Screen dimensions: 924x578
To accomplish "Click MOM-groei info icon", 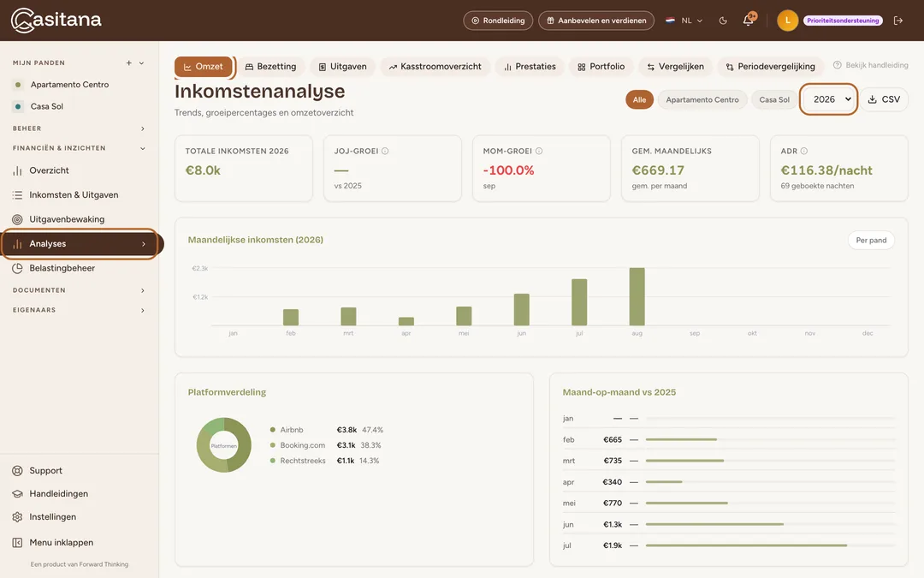I will [x=539, y=151].
